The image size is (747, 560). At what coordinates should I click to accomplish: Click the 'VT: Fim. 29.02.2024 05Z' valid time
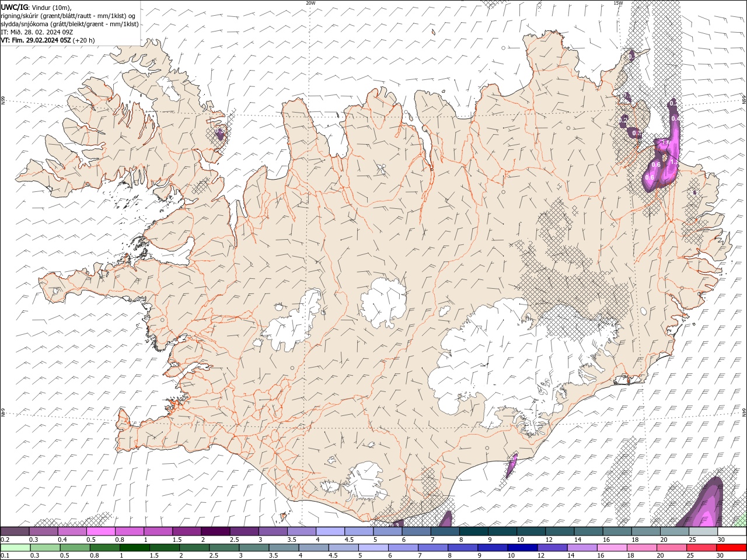coord(36,40)
